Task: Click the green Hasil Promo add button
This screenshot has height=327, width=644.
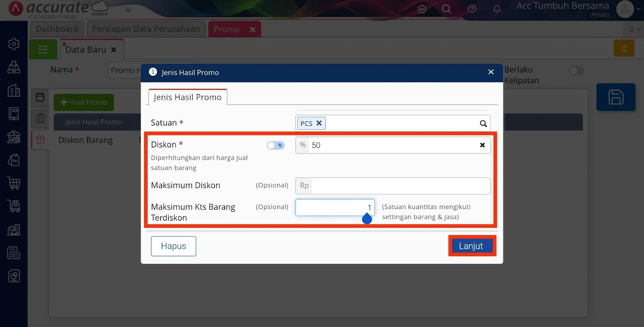Action: pyautogui.click(x=84, y=102)
